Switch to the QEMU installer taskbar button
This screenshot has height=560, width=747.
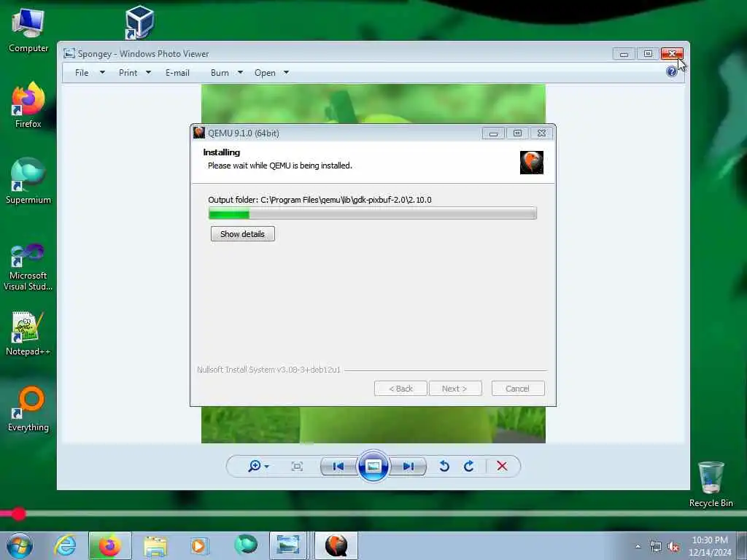[x=336, y=545]
